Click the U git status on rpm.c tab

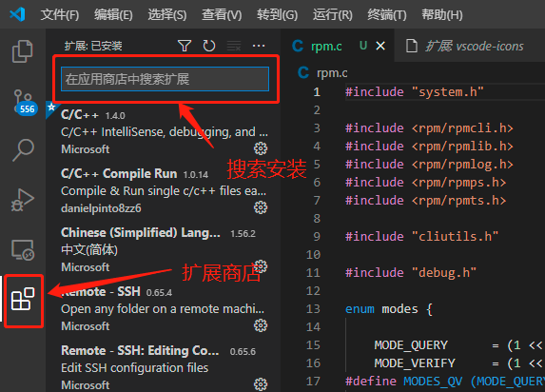tap(363, 46)
